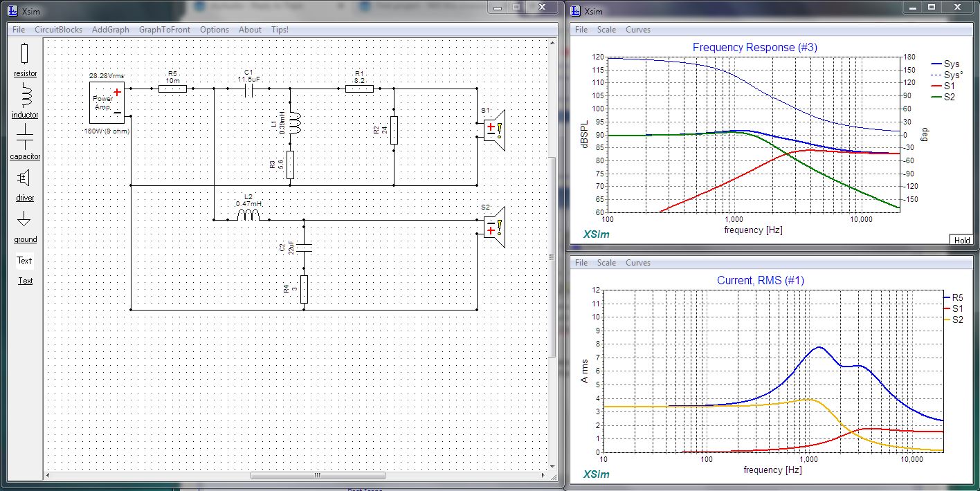Maximize the schematic Xsim window
Screen dimensions: 980x491
tap(516, 7)
